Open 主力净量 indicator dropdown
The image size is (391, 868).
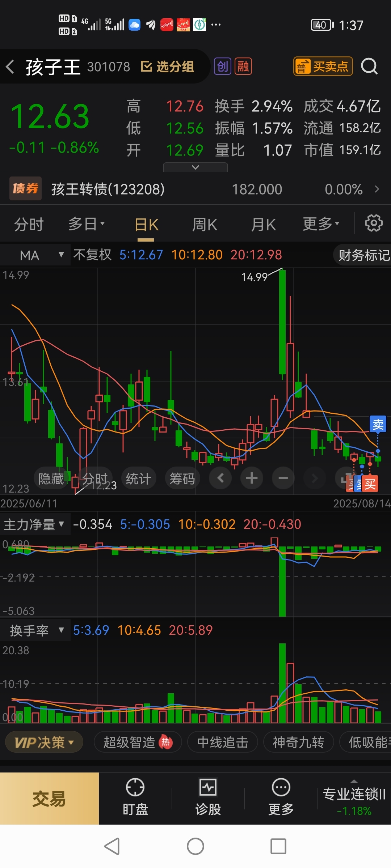pos(35,524)
